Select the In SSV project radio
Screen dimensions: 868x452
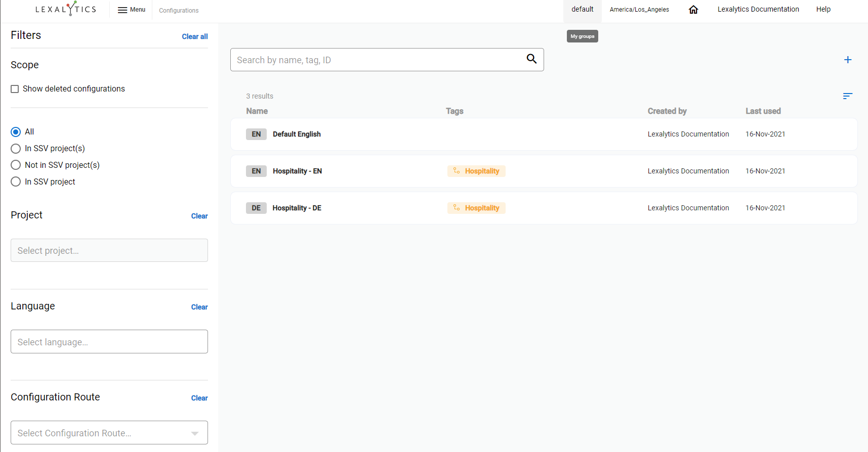(16, 182)
